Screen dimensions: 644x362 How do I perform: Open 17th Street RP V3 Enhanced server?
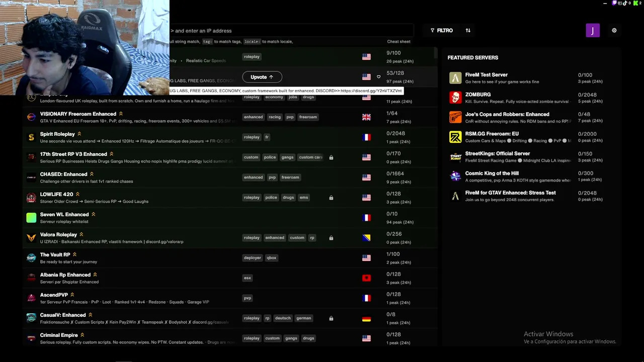point(73,154)
